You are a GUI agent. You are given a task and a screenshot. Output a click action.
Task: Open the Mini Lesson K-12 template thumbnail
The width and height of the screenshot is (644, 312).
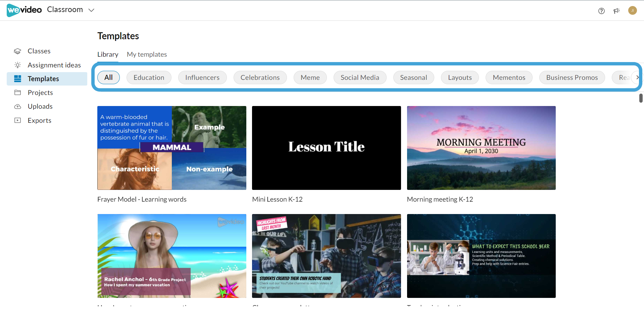pos(326,148)
